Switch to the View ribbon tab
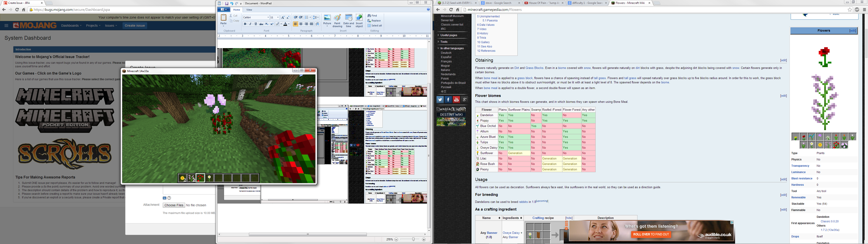868x244 pixels. (x=249, y=10)
